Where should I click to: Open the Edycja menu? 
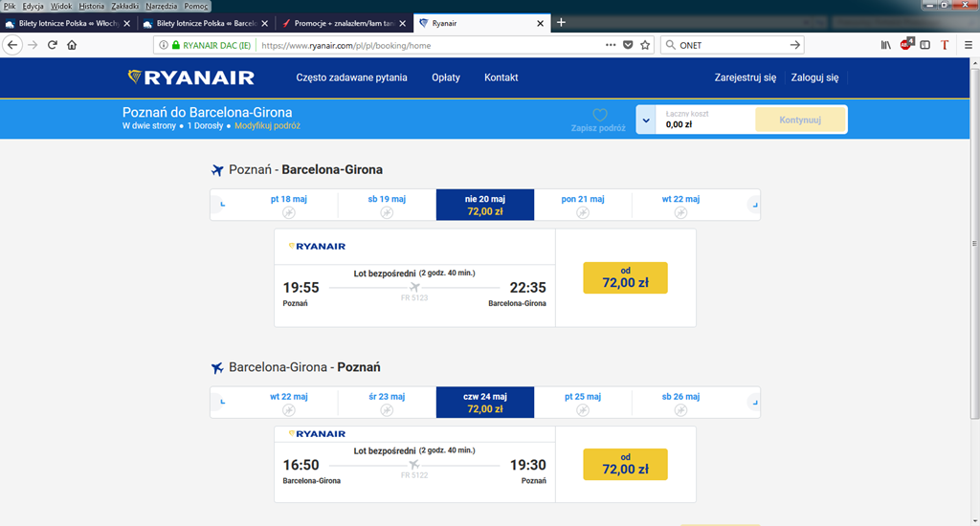(33, 7)
